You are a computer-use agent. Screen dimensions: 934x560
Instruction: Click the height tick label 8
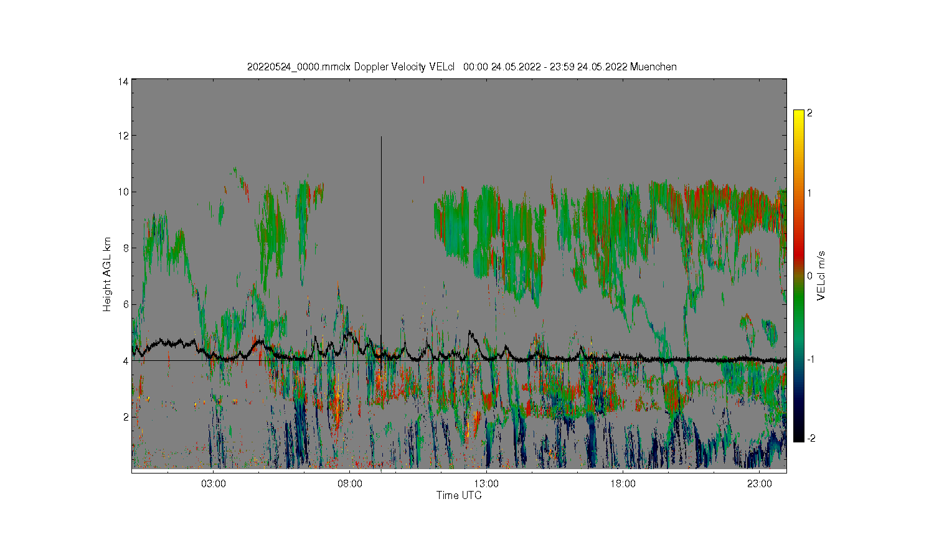[126, 248]
